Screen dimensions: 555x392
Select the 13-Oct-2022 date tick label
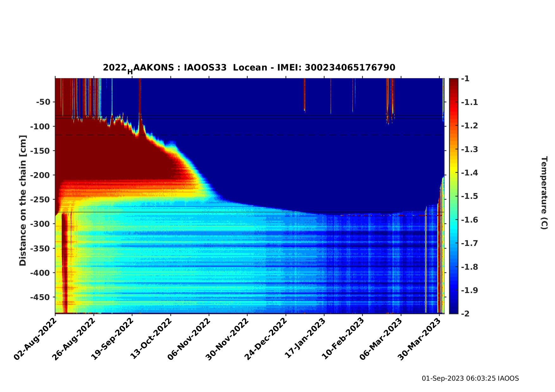[151, 339]
